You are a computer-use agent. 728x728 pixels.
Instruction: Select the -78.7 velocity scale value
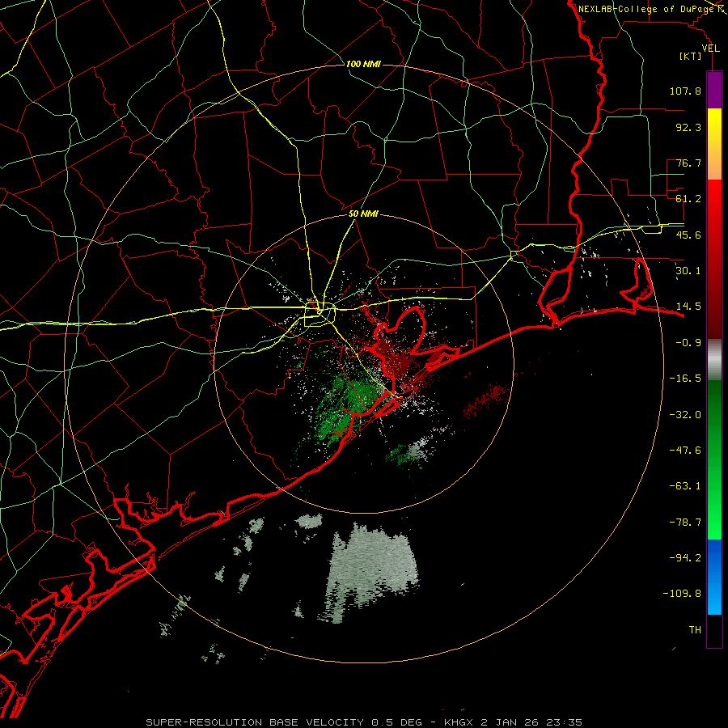(685, 523)
